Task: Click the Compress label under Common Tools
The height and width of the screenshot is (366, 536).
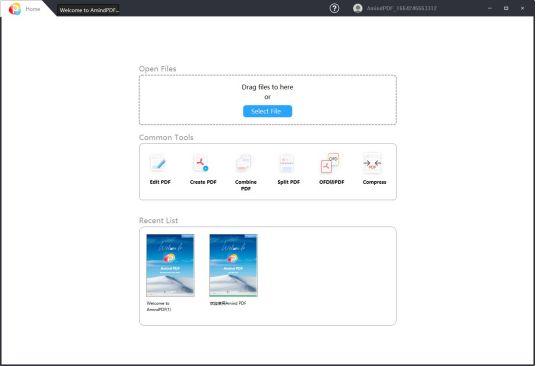Action: coord(374,182)
